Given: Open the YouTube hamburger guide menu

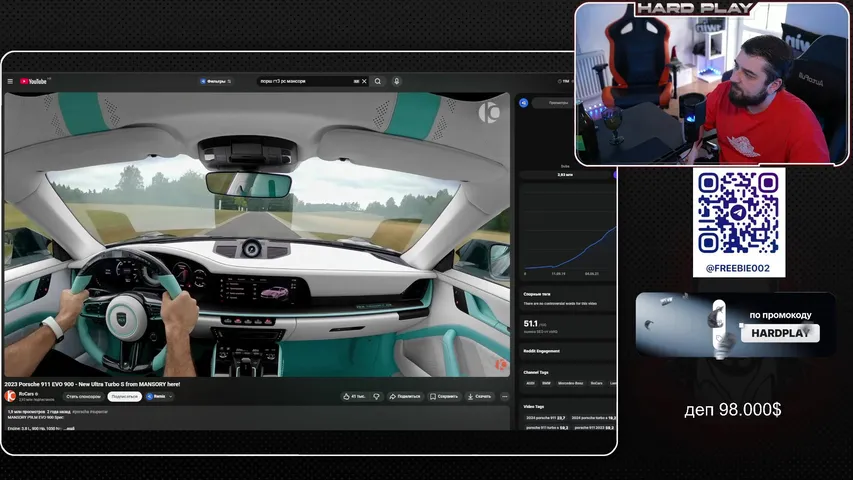Looking at the screenshot, I should [x=10, y=81].
